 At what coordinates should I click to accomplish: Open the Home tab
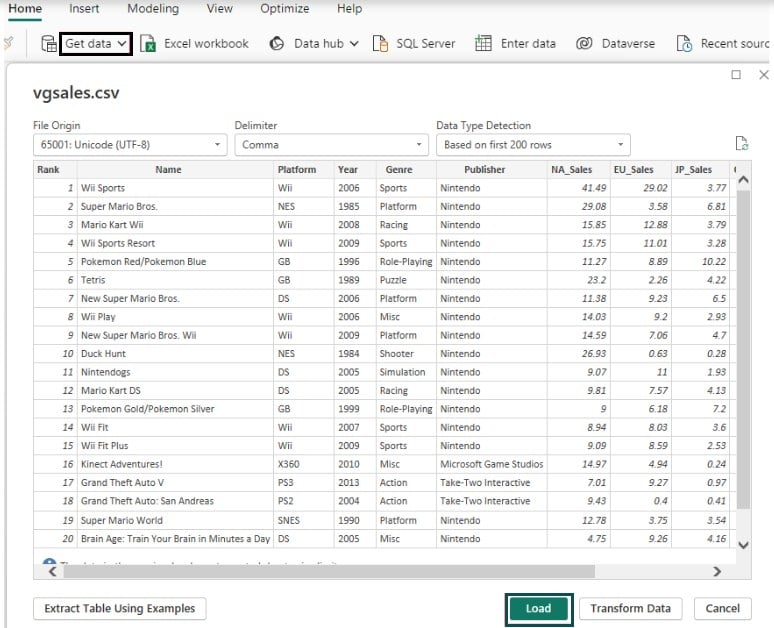coord(25,9)
